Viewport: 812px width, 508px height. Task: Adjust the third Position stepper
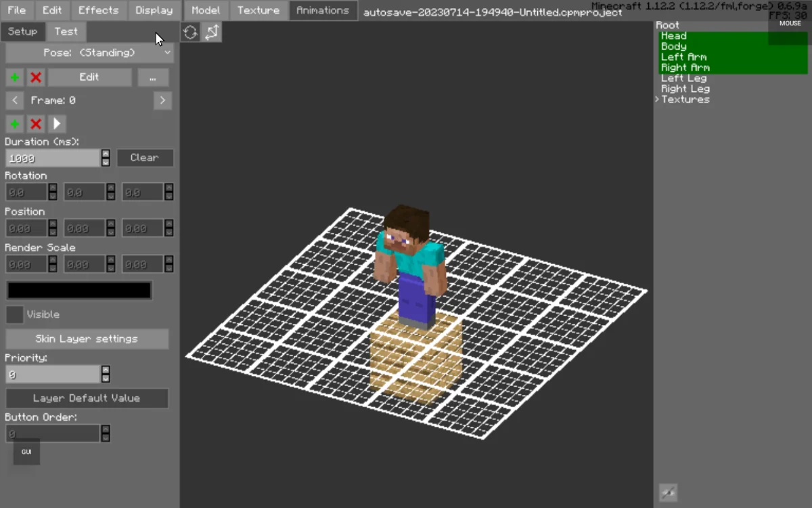pos(169,228)
